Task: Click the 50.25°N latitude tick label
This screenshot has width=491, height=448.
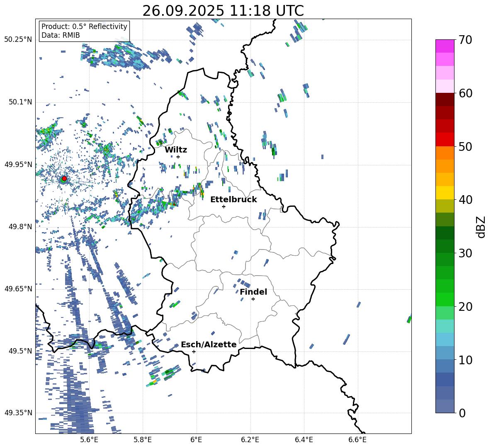Action: 18,40
